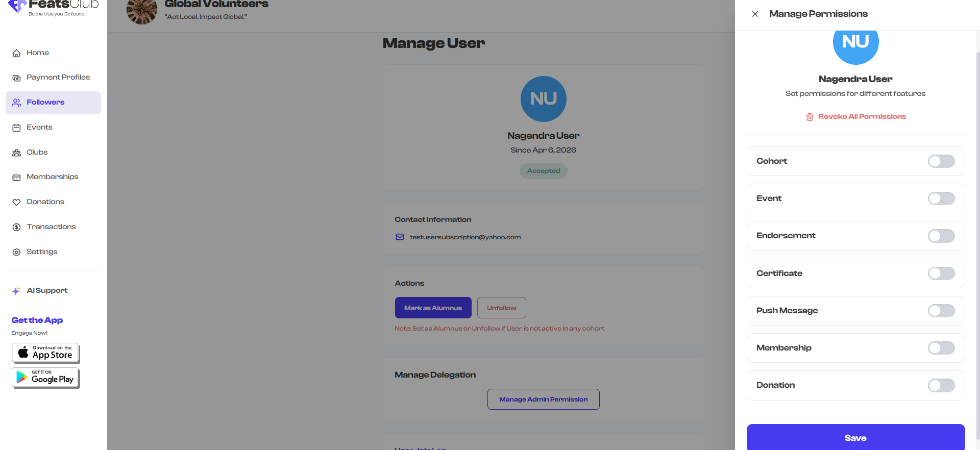Image resolution: width=980 pixels, height=450 pixels.
Task: Click the Save button
Action: point(855,437)
